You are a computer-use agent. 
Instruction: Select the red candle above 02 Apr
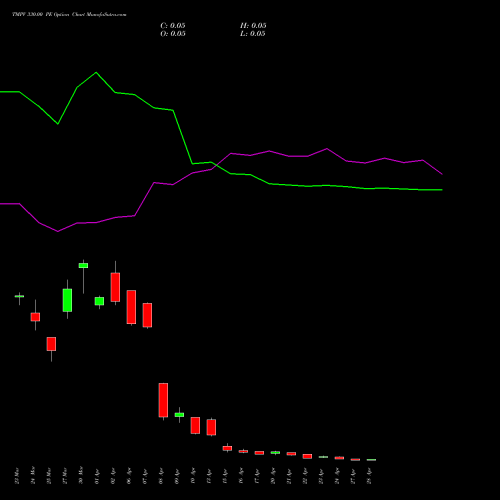[x=115, y=287]
